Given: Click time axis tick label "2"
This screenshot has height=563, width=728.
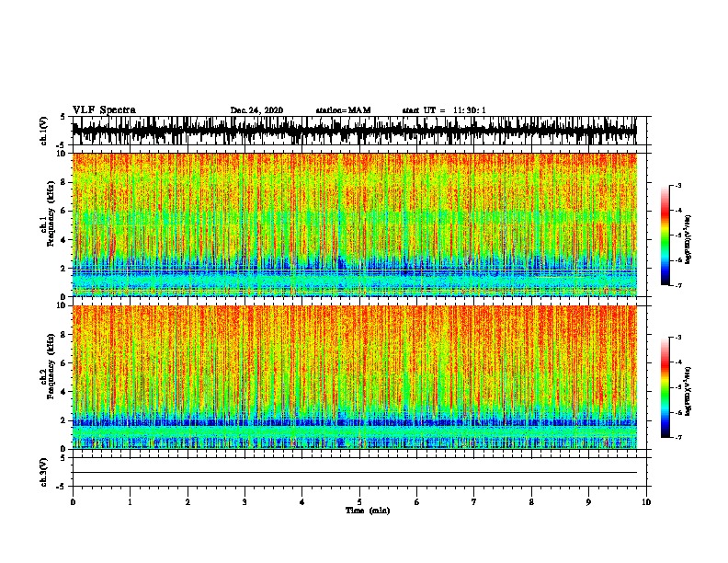Looking at the screenshot, I should pos(188,502).
